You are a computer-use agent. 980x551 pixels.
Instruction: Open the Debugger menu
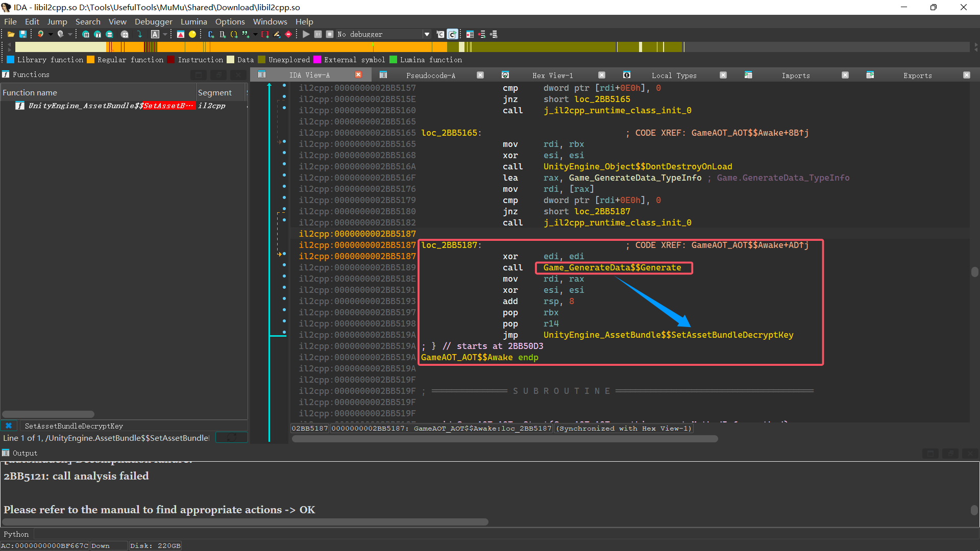tap(153, 21)
